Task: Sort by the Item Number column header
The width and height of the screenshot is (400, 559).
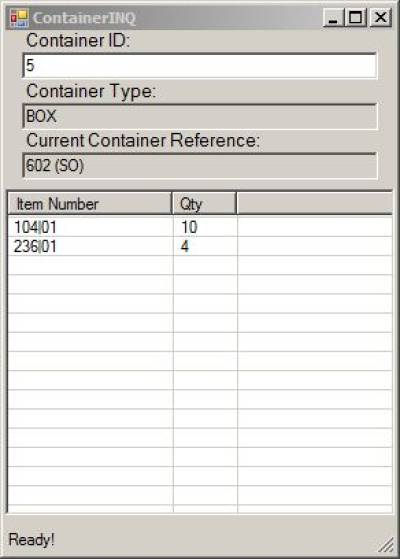Action: (90, 204)
